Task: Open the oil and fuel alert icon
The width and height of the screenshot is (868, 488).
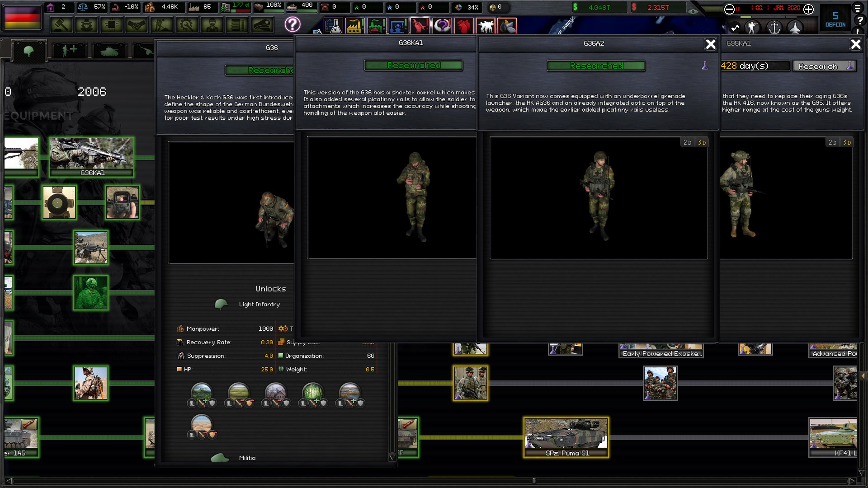Action: point(507,26)
